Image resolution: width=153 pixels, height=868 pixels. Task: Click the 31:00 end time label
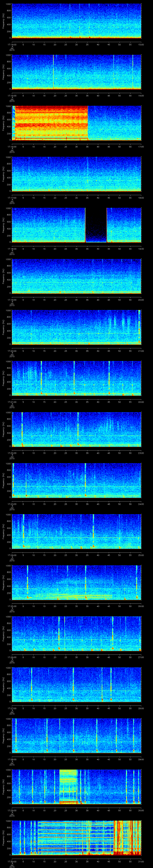(141, 861)
